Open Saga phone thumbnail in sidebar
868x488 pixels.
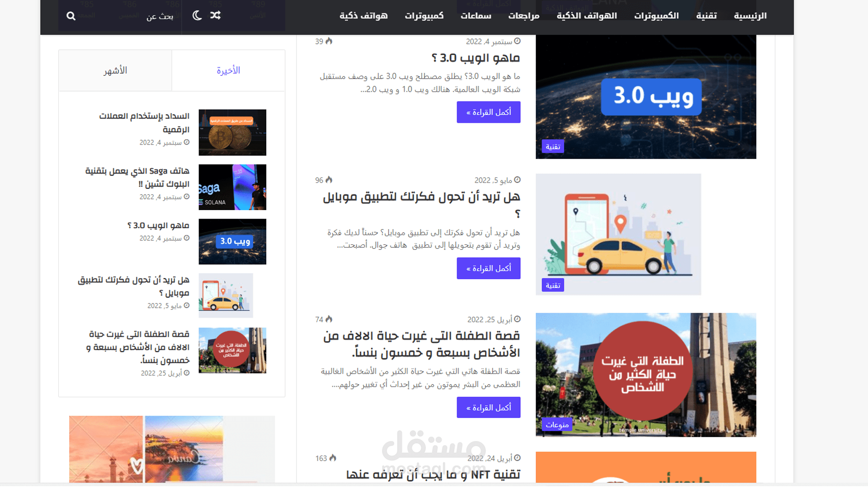[232, 187]
